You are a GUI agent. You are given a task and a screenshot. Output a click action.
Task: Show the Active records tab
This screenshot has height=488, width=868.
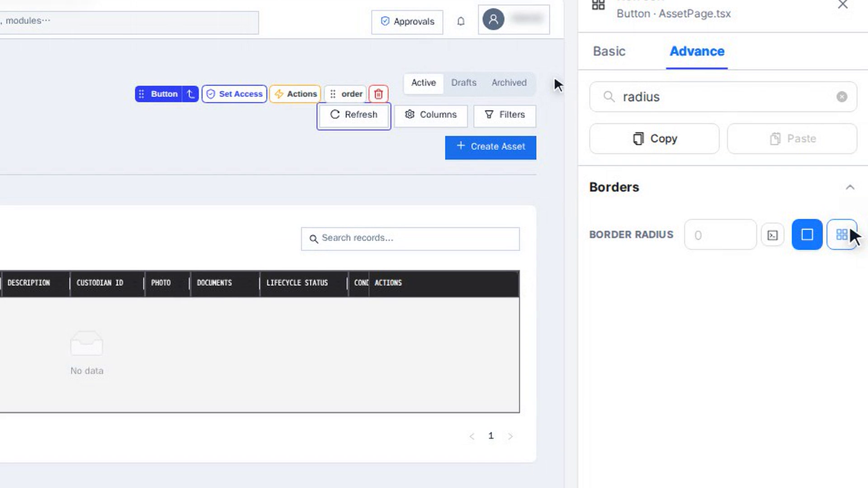click(424, 83)
